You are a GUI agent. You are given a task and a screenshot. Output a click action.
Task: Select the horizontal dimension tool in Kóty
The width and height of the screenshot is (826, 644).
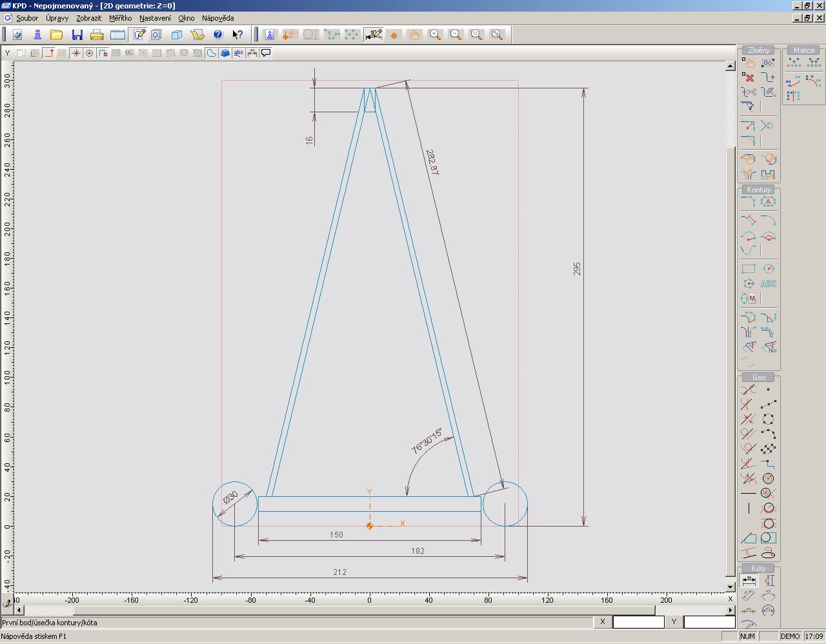coord(748,581)
